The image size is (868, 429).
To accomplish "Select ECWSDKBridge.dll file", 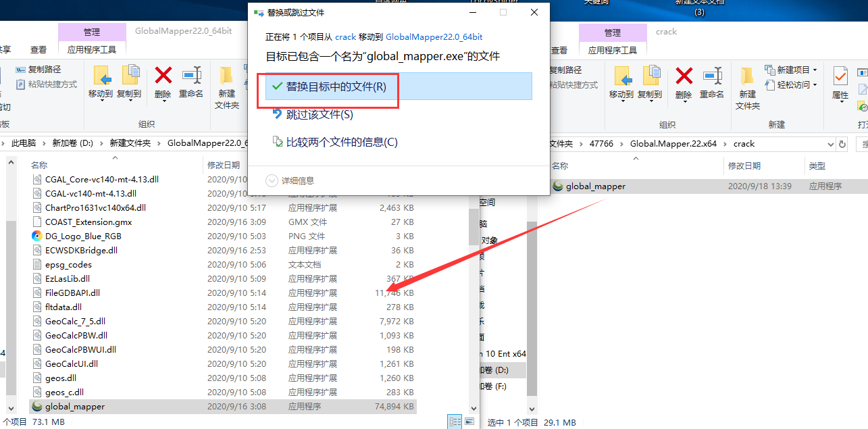I will click(x=81, y=250).
